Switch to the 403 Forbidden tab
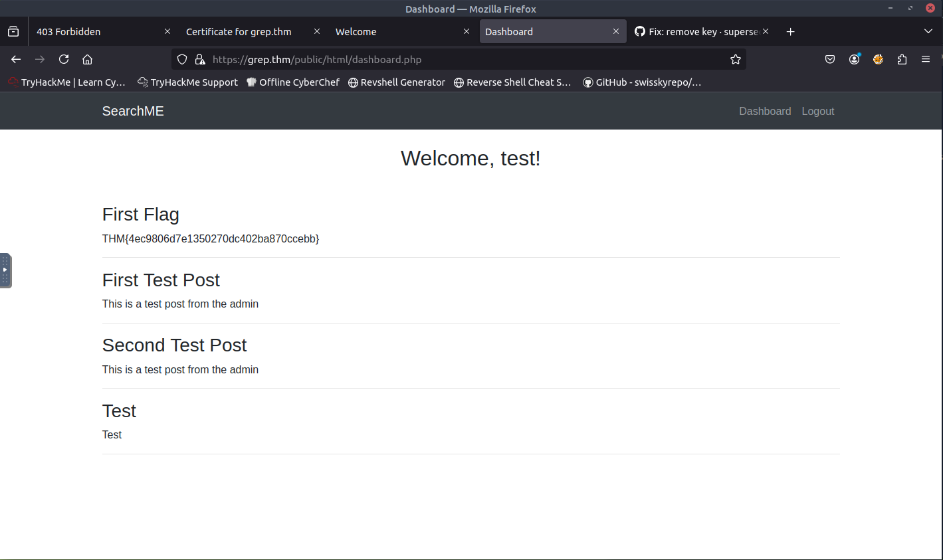943x560 pixels. [93, 31]
